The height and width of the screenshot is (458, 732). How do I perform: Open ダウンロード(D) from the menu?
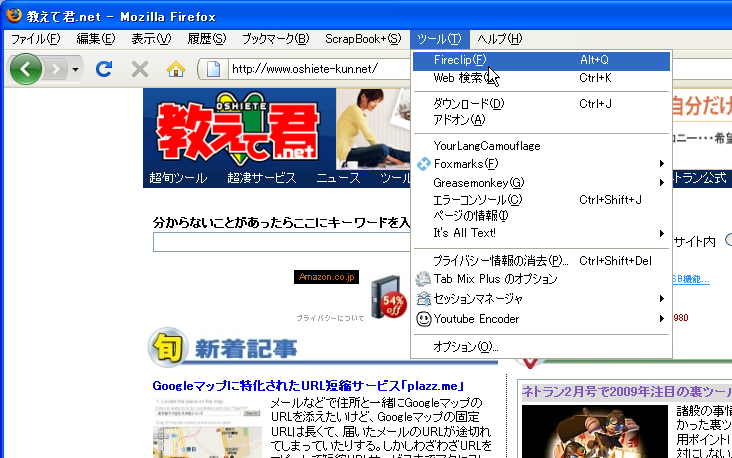[x=542, y=103]
